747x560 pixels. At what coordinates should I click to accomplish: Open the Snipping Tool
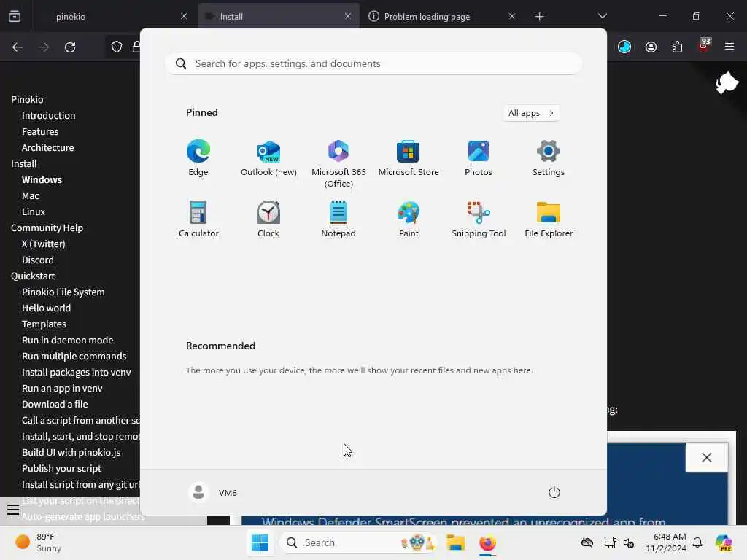(x=479, y=219)
